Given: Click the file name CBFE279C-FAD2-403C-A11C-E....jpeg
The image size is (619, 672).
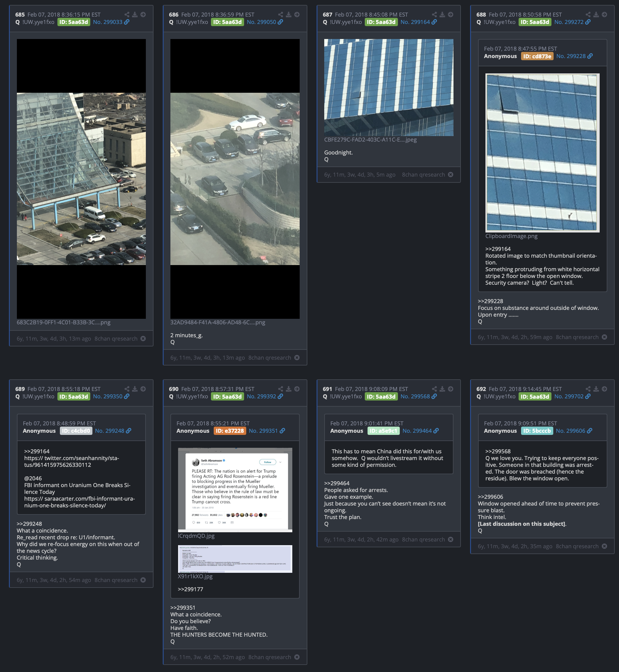Looking at the screenshot, I should [x=371, y=140].
